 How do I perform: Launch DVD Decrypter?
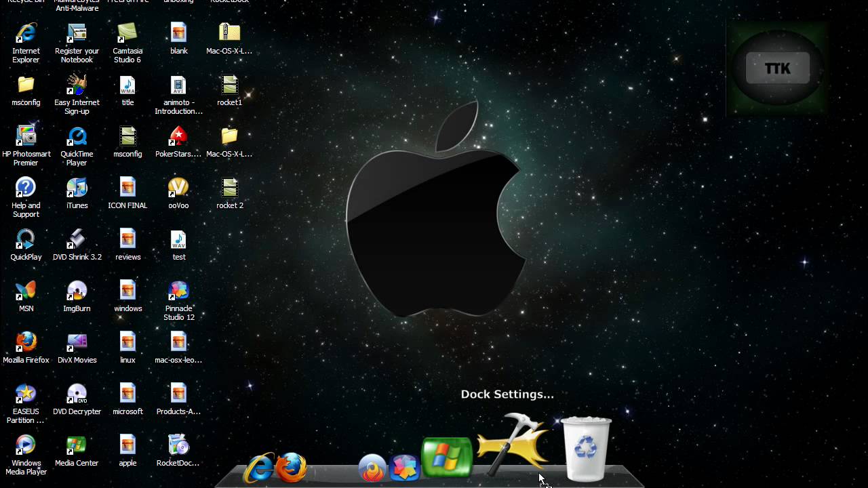tap(77, 394)
